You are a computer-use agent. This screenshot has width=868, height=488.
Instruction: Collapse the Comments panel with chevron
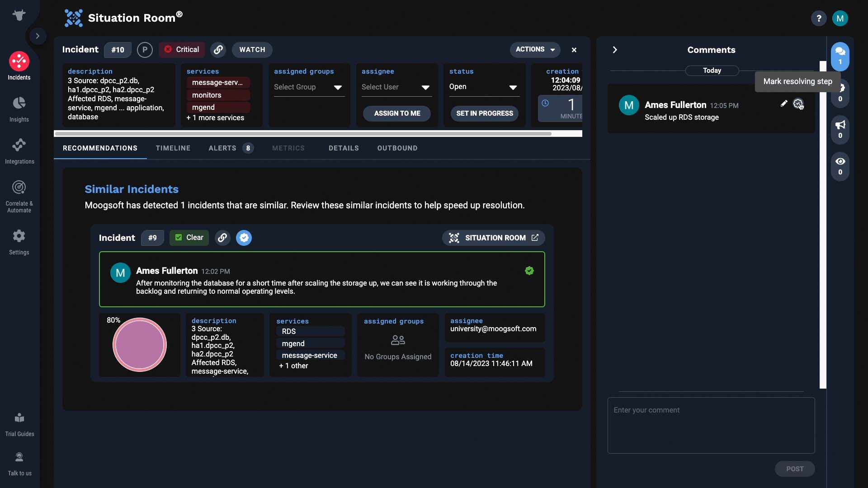pos(615,50)
